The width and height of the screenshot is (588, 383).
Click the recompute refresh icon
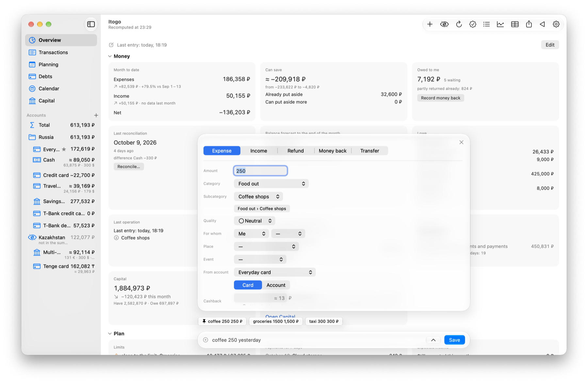[x=459, y=24]
